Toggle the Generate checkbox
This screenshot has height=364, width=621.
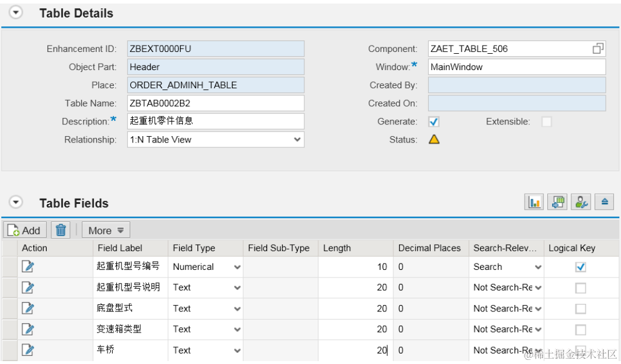(433, 122)
